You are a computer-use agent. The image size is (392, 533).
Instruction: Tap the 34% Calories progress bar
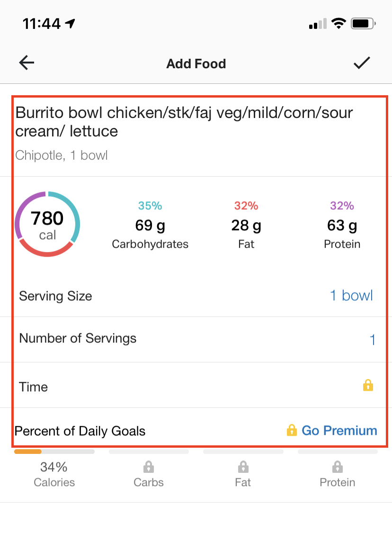point(54,452)
